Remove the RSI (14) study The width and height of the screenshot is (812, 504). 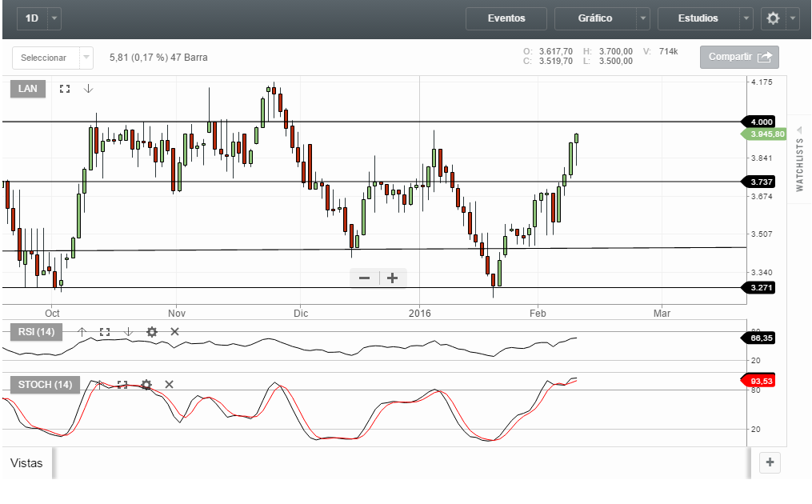point(174,331)
